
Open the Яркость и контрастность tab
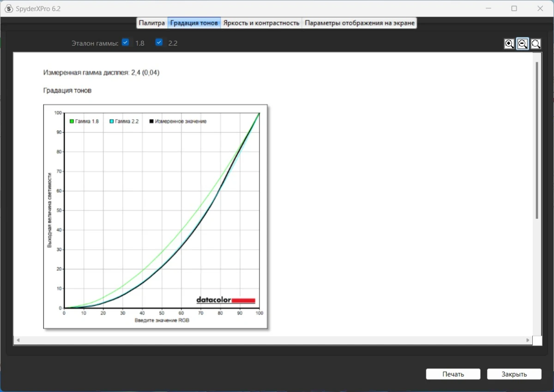(261, 23)
